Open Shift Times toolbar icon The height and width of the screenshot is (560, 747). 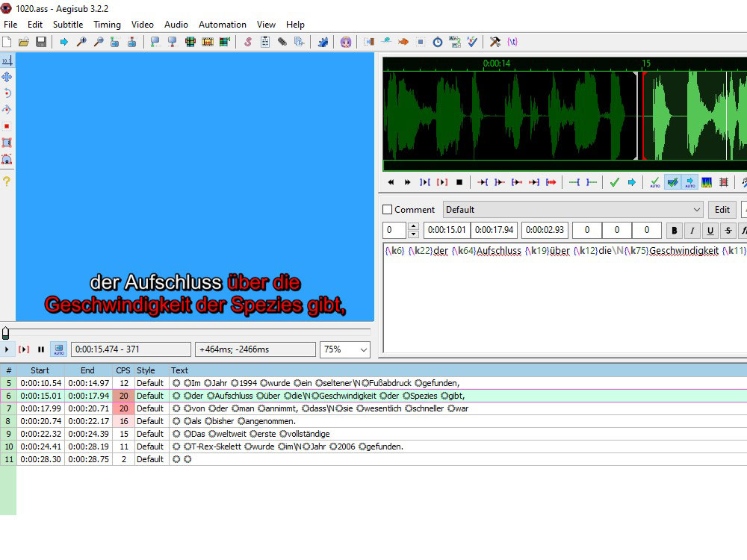(x=369, y=42)
